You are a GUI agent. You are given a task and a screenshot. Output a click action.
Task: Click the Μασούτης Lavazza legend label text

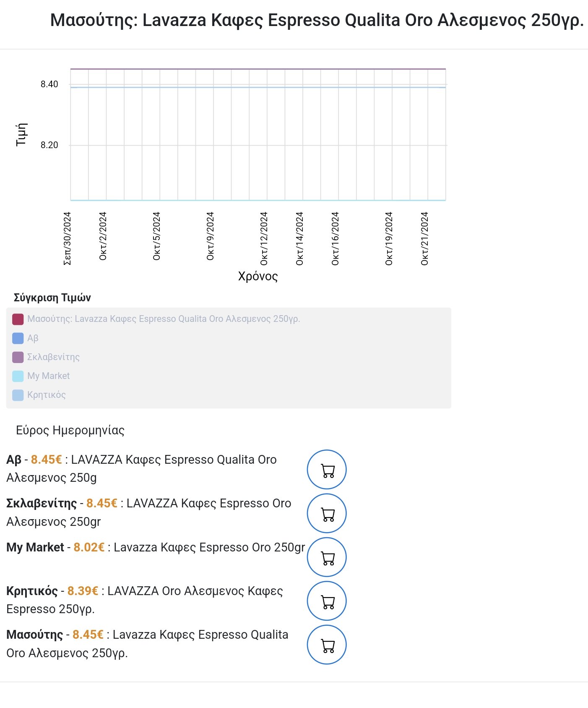pos(164,319)
